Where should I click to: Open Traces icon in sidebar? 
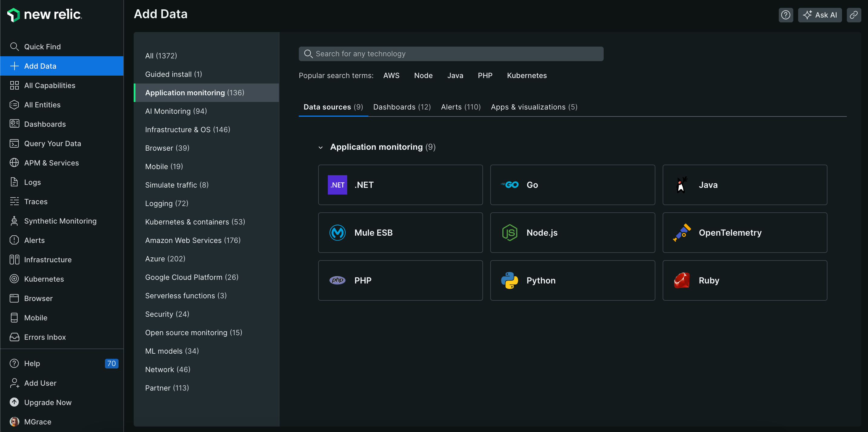click(x=14, y=201)
